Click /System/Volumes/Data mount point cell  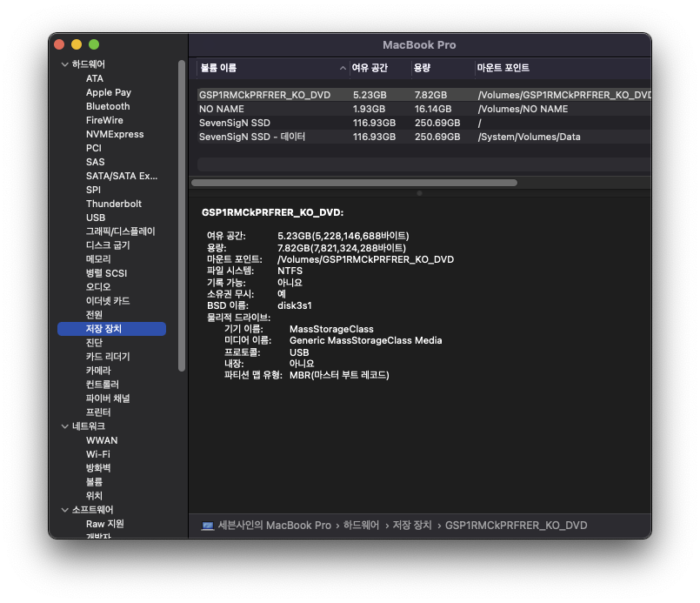tap(529, 137)
